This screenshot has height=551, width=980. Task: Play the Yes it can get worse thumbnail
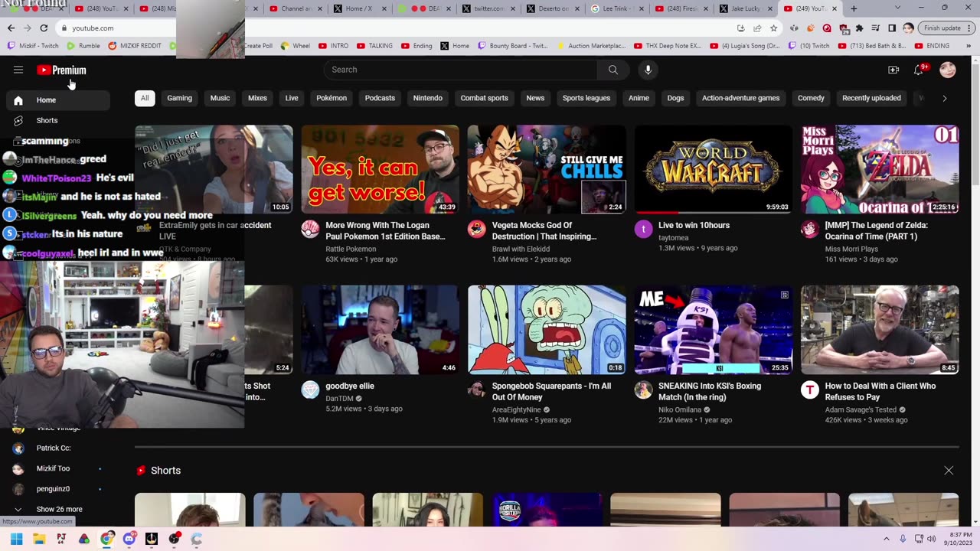[380, 169]
